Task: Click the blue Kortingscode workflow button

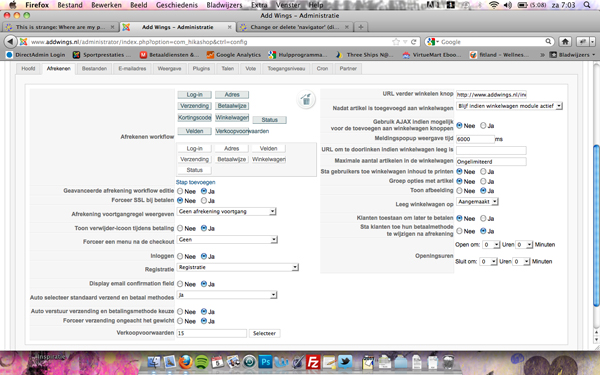Action: 194,117
